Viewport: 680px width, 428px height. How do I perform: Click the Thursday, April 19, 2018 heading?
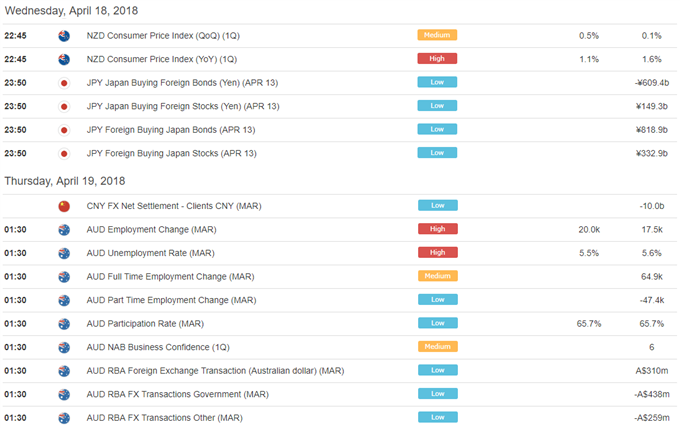(65, 181)
